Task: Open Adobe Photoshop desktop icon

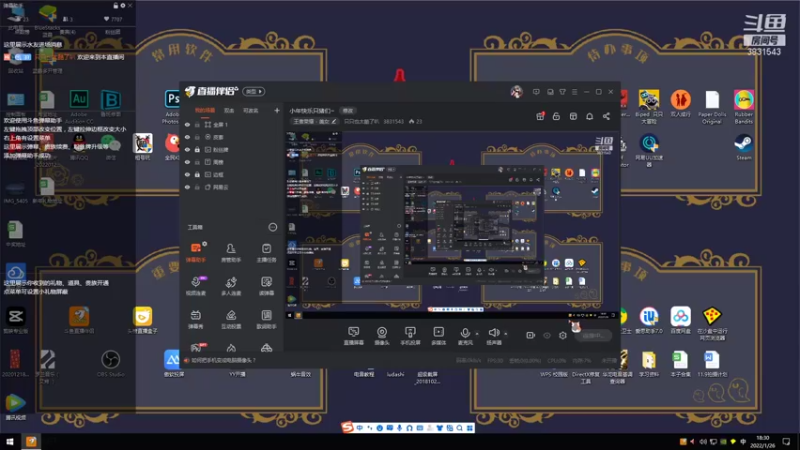Action: [172, 104]
